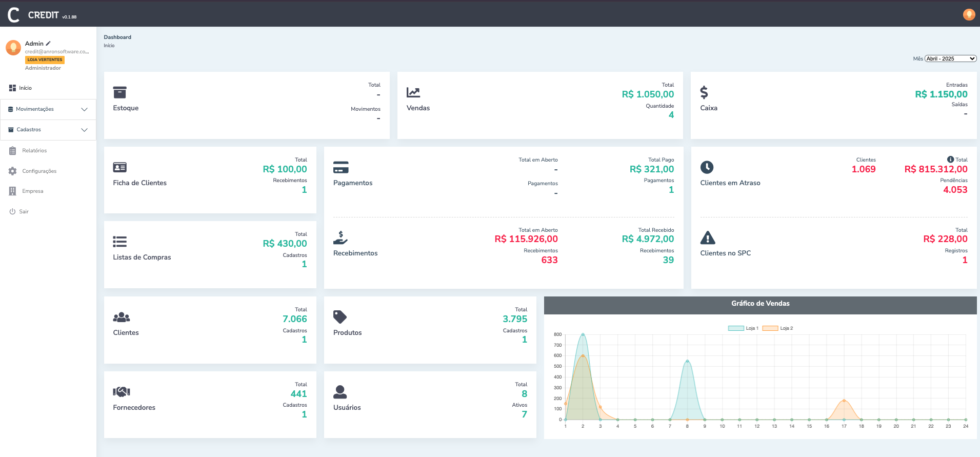Expand the Cadastros sidebar menu
Viewport: 980px width, 457px height.
pos(48,130)
